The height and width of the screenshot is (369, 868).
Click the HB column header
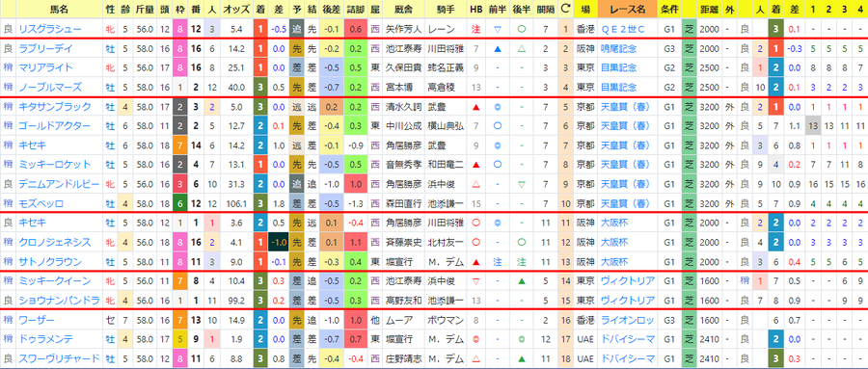pyautogui.click(x=475, y=10)
